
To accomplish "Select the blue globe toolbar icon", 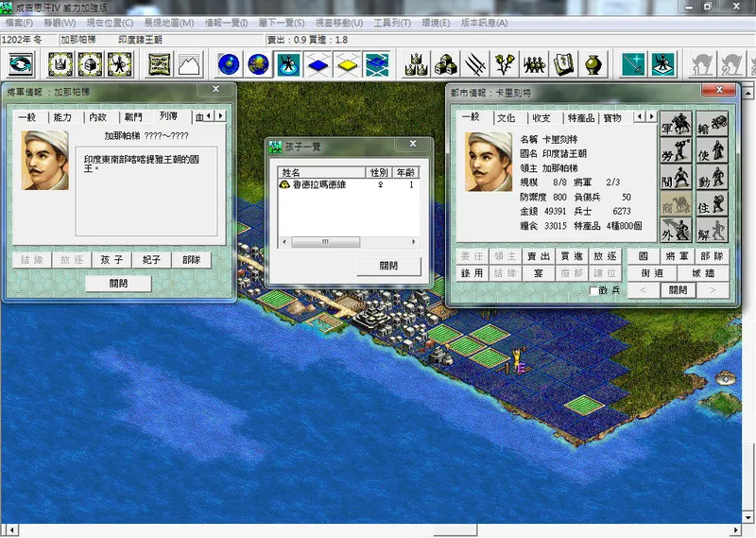I will [x=229, y=64].
